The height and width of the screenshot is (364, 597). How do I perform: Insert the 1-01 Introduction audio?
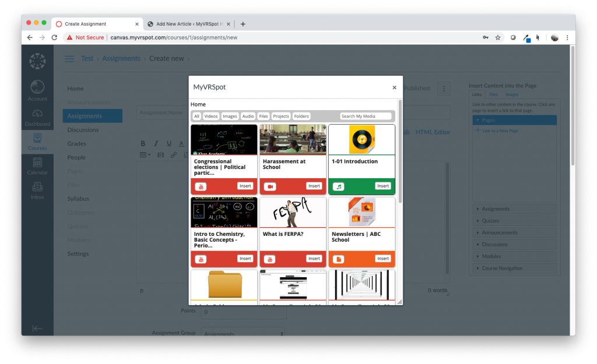pyautogui.click(x=383, y=186)
